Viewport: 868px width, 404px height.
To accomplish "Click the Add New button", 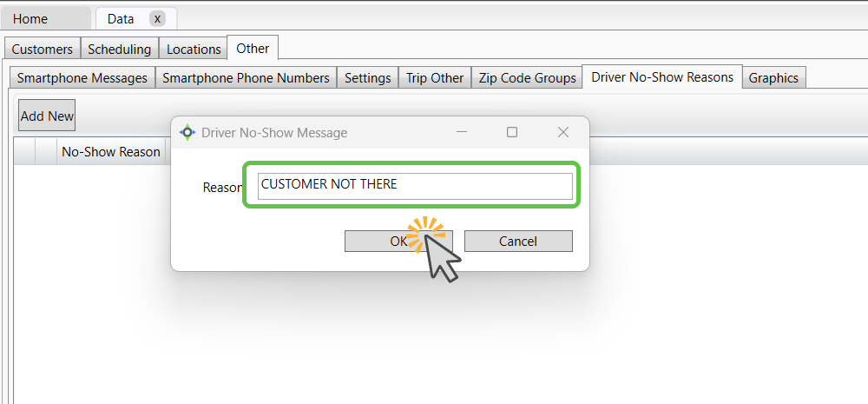I will [x=47, y=116].
